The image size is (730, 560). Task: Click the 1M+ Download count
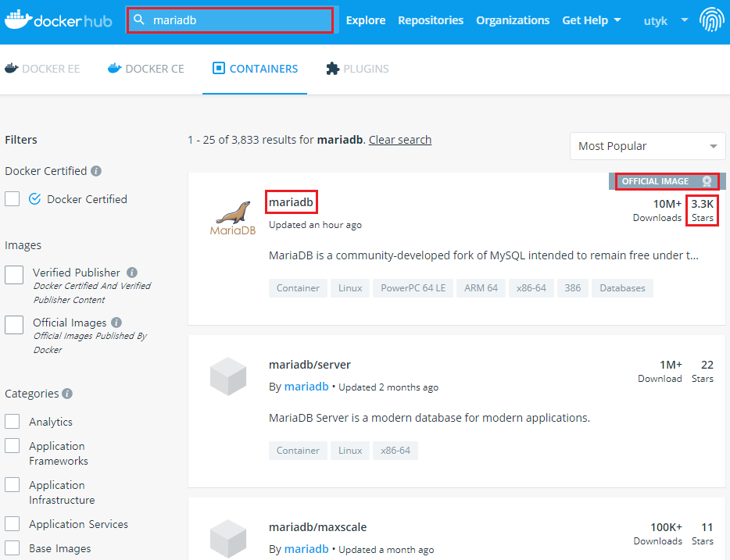660,371
